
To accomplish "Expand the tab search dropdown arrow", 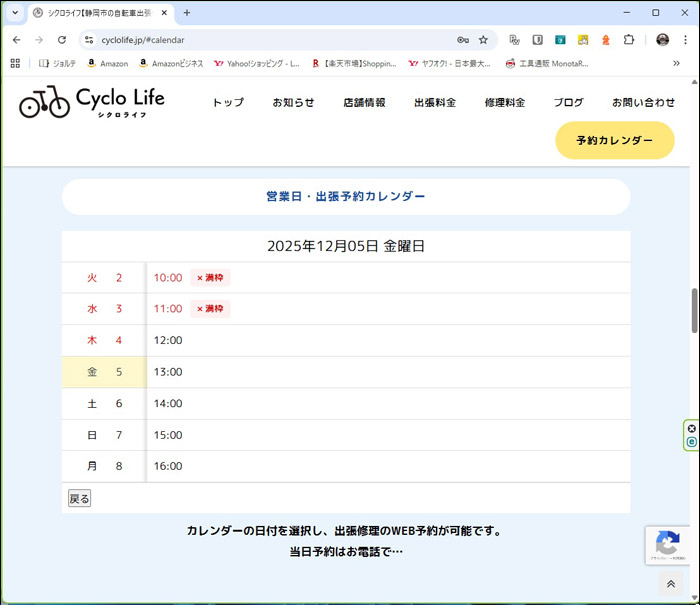I will [15, 13].
